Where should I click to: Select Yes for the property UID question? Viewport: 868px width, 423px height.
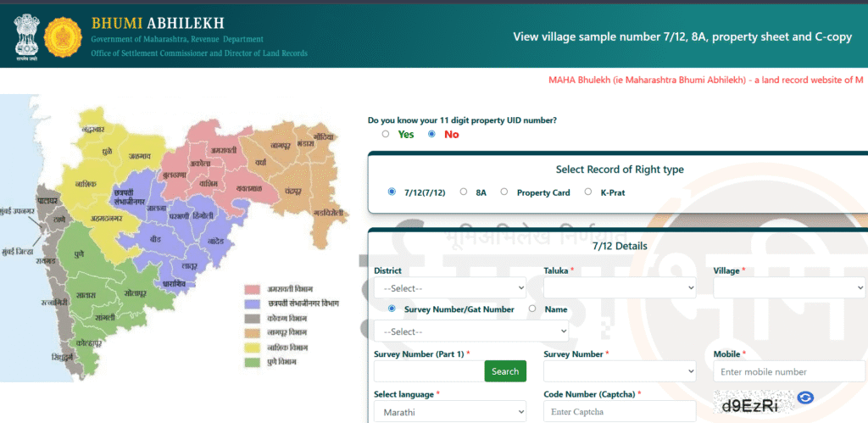coord(386,134)
